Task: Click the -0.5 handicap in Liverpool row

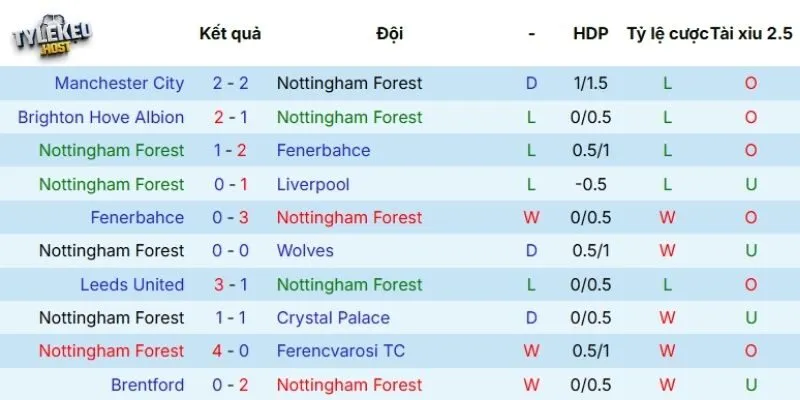Action: [590, 184]
